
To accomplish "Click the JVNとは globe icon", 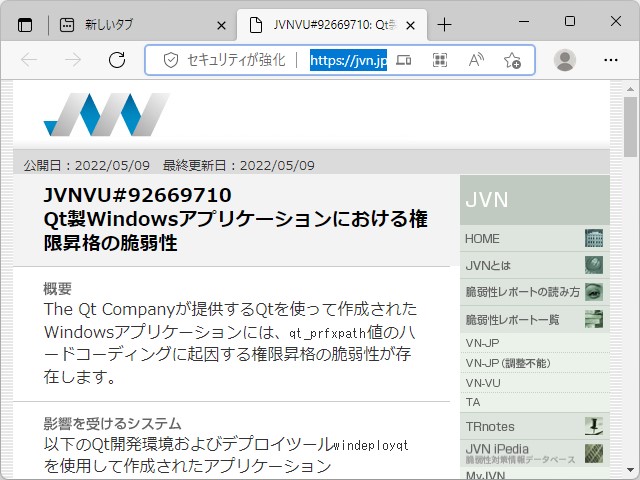I will click(x=593, y=265).
